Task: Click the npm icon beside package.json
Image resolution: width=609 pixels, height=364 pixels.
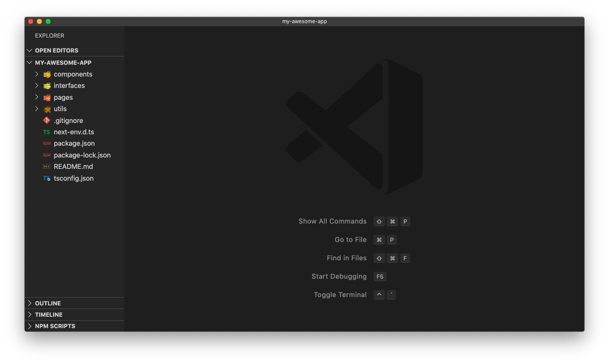Action: 46,143
